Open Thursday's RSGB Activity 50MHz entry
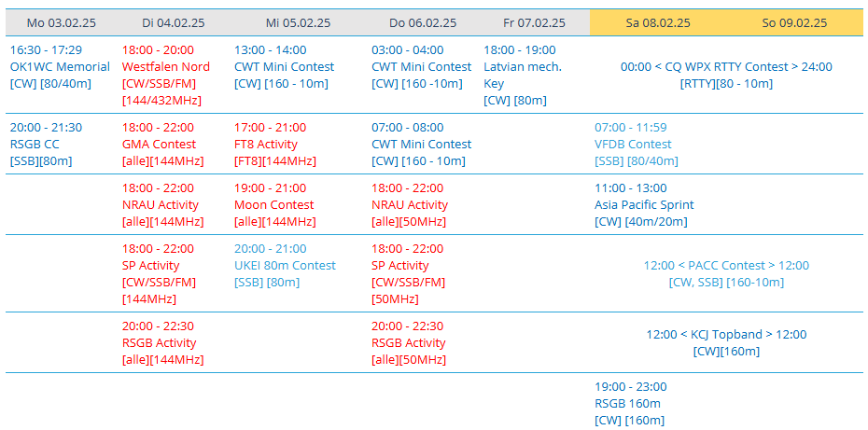Viewport: 868px width, 430px height. (x=409, y=343)
